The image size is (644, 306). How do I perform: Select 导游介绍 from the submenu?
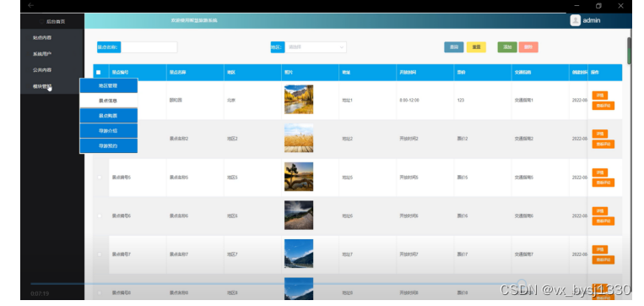point(108,131)
